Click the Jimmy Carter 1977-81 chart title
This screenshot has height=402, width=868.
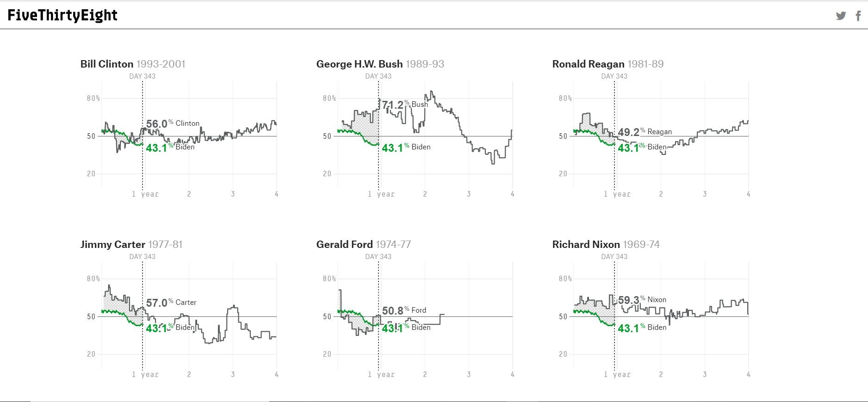(131, 244)
